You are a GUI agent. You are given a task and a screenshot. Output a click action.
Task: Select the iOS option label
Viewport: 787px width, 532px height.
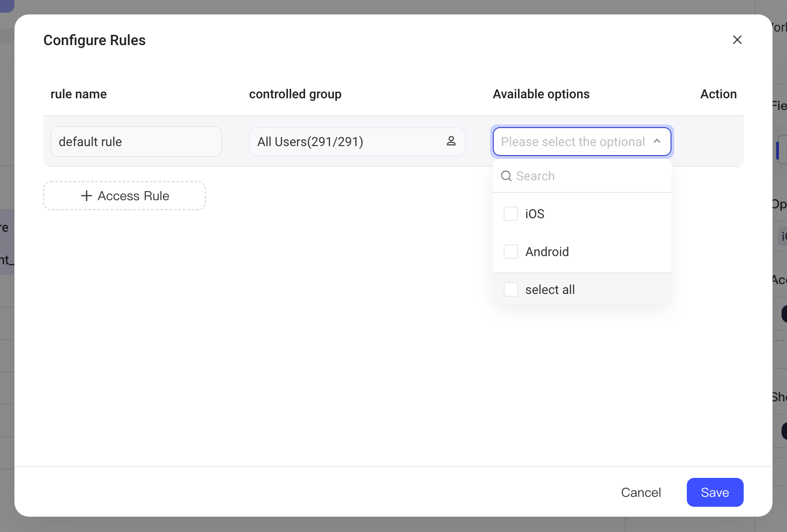pyautogui.click(x=535, y=214)
